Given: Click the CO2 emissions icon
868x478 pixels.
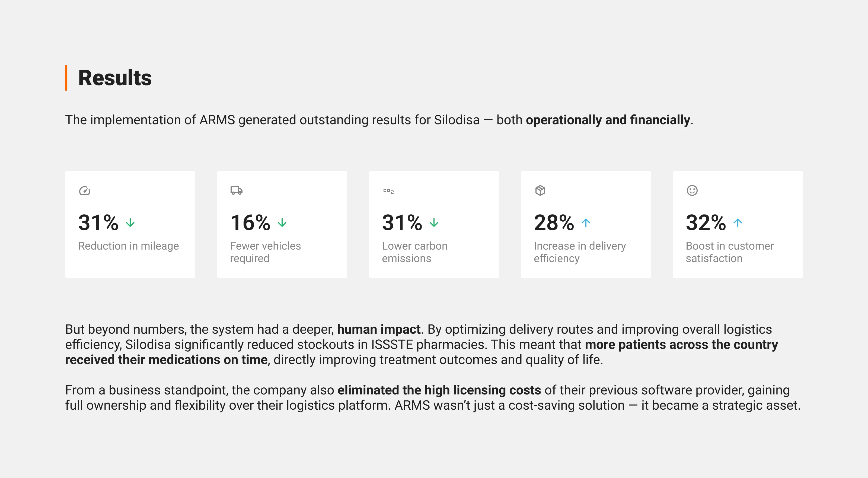Looking at the screenshot, I should [x=388, y=191].
